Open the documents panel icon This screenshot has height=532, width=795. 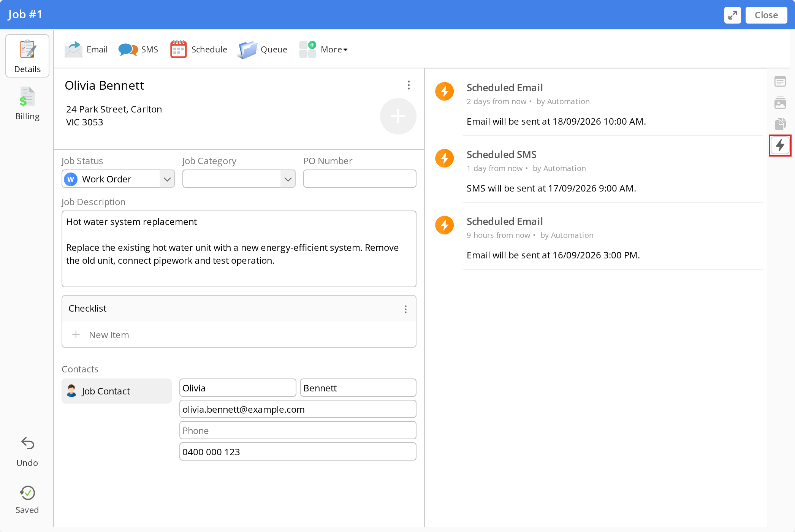(780, 123)
